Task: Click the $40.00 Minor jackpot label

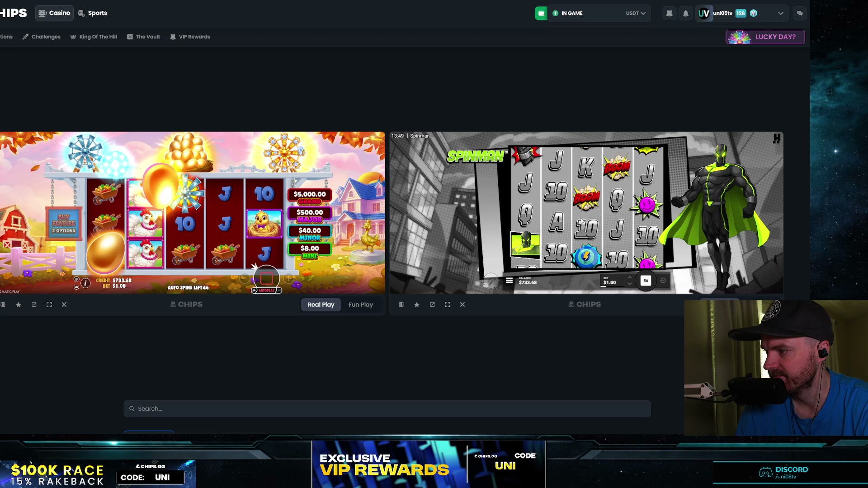Action: tap(310, 232)
